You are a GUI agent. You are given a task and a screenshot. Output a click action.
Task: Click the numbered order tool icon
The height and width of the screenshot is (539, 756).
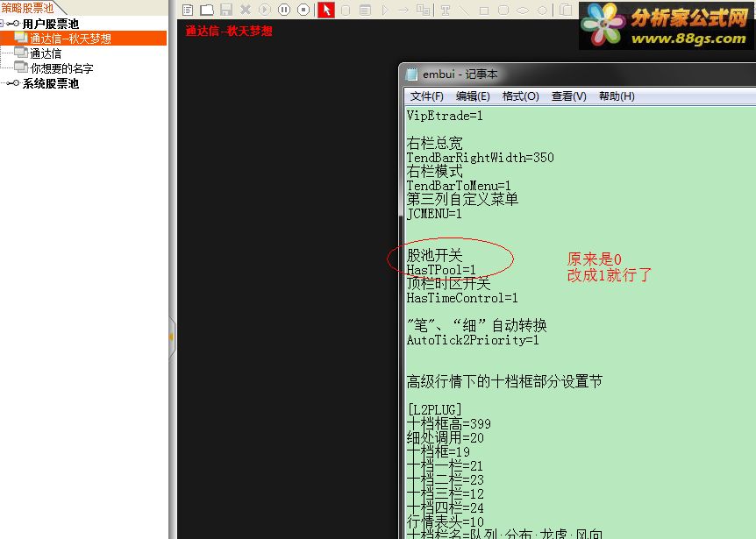pos(424,11)
